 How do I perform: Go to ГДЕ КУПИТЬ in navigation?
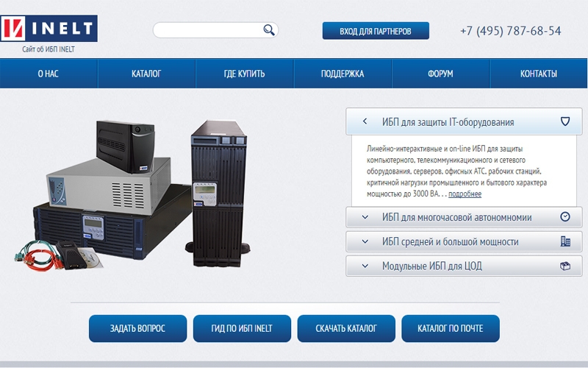coord(245,74)
